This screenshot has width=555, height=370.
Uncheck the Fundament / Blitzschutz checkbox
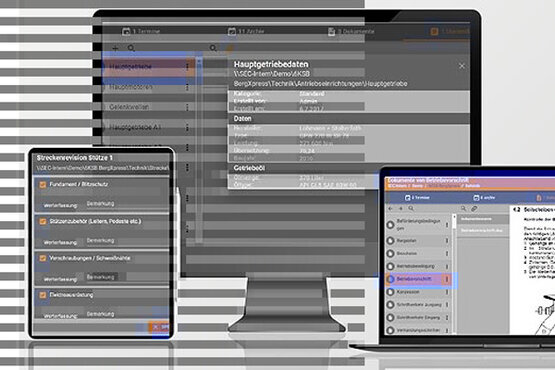point(43,184)
